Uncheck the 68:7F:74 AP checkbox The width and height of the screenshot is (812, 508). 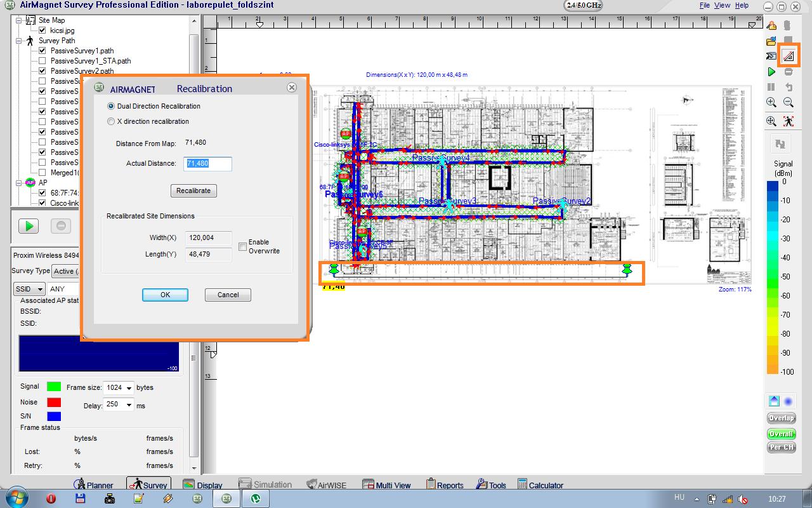pyautogui.click(x=43, y=193)
